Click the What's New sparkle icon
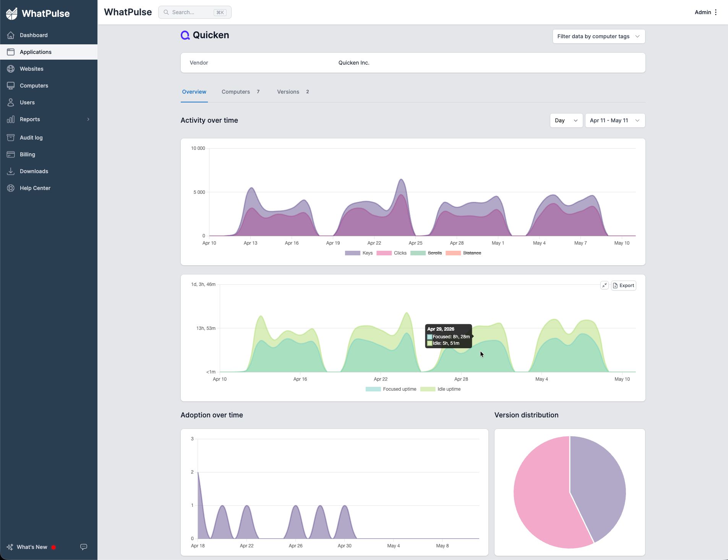The height and width of the screenshot is (560, 728). (10, 547)
